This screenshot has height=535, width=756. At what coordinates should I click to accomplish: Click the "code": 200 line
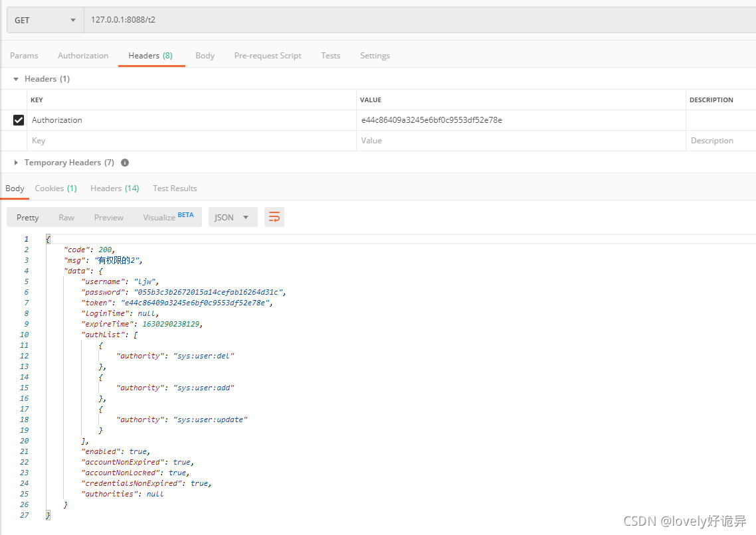pos(89,250)
